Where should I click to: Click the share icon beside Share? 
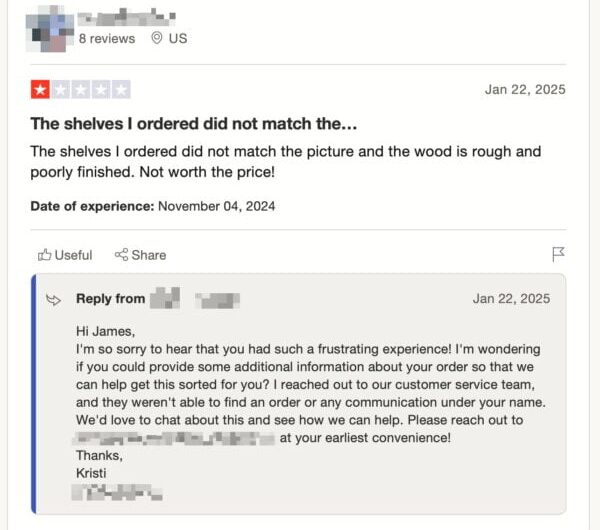[x=121, y=255]
